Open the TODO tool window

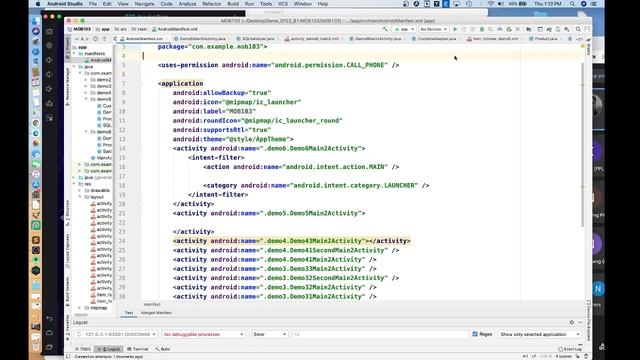click(83, 349)
